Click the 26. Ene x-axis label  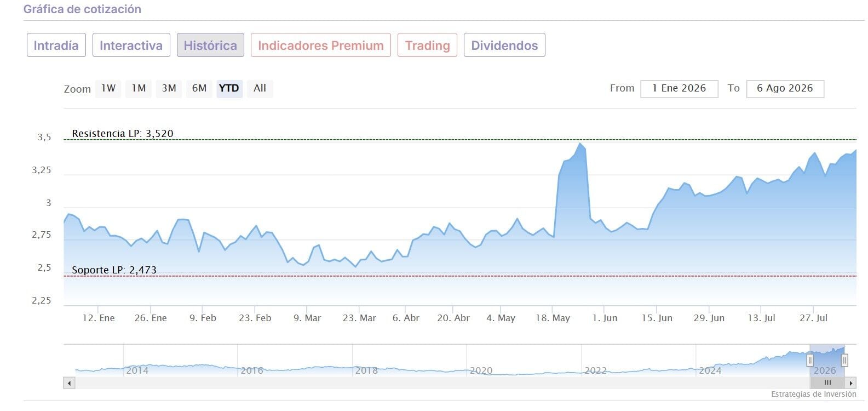click(151, 318)
